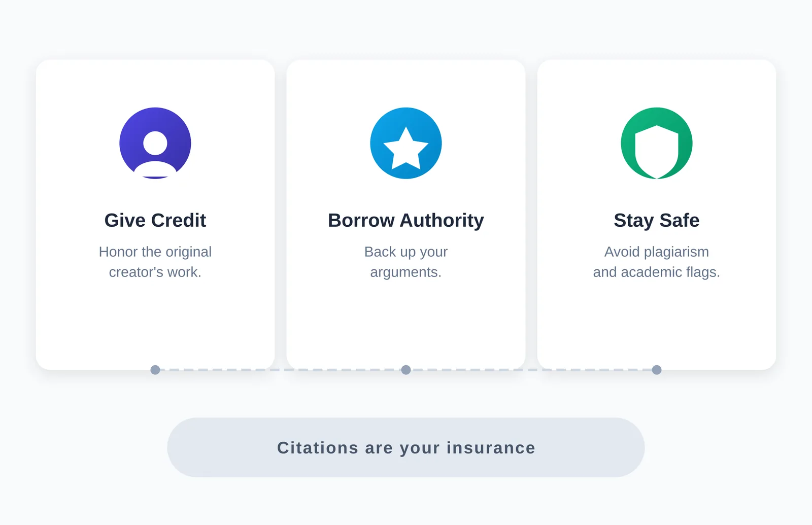
Task: Click 'Honor the original creator's work' text
Action: [155, 262]
